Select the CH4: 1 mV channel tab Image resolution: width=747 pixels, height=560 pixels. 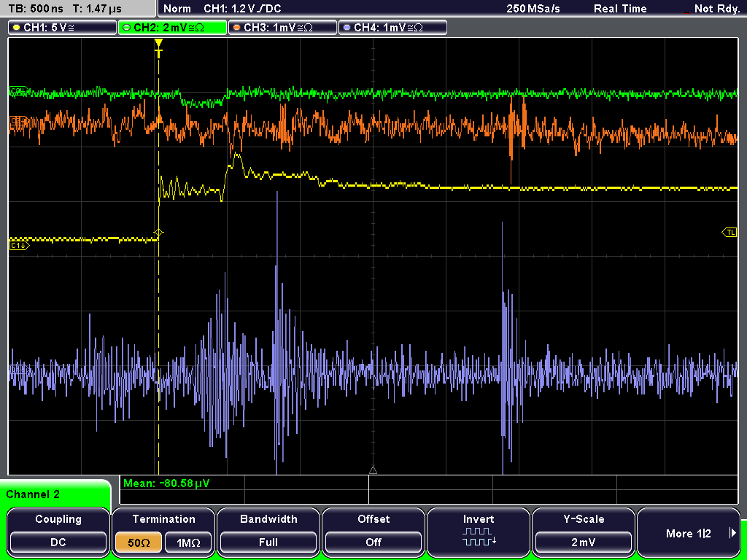[x=392, y=28]
